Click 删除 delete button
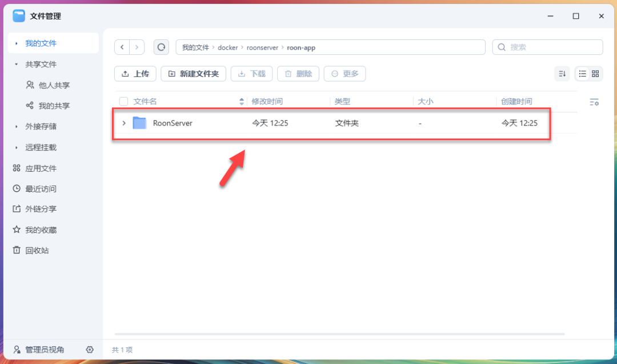 [298, 74]
